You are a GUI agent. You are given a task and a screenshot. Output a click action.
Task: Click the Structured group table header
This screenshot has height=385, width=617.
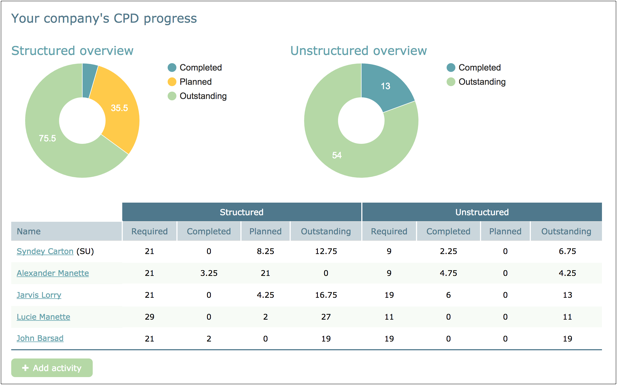coord(242,212)
